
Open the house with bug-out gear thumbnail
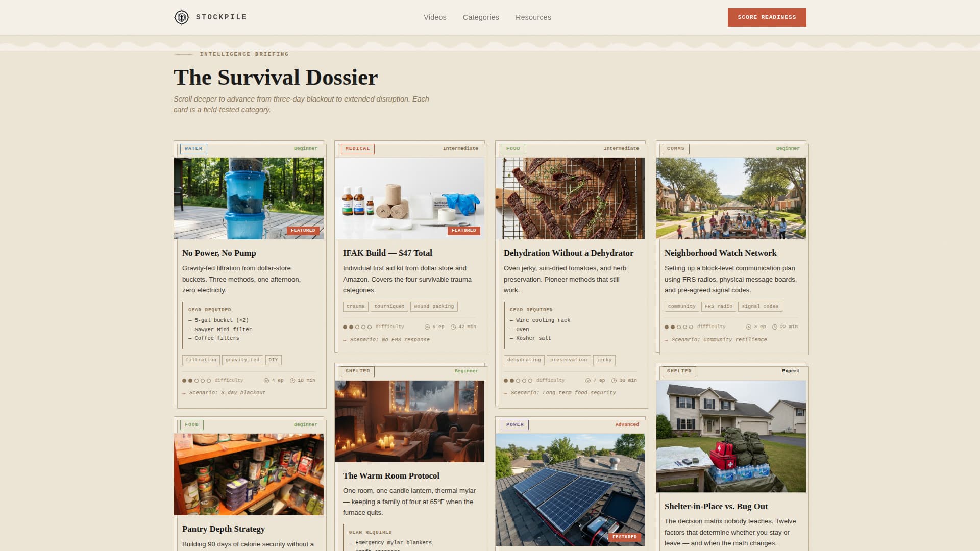point(731,437)
